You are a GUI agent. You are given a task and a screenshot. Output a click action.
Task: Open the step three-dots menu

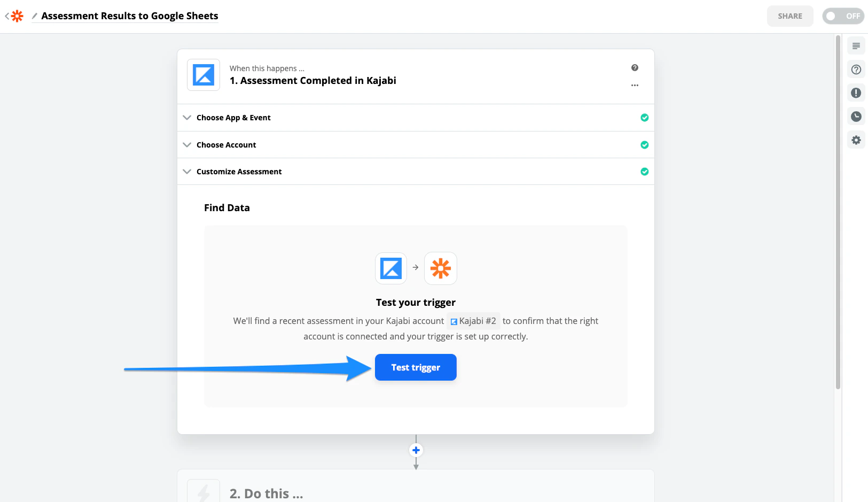coord(635,86)
